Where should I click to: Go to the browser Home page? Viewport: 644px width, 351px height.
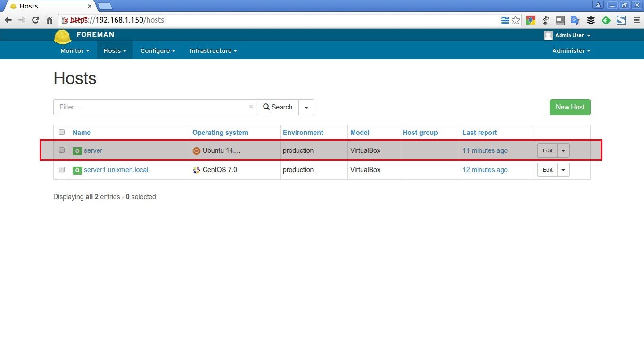[x=49, y=20]
